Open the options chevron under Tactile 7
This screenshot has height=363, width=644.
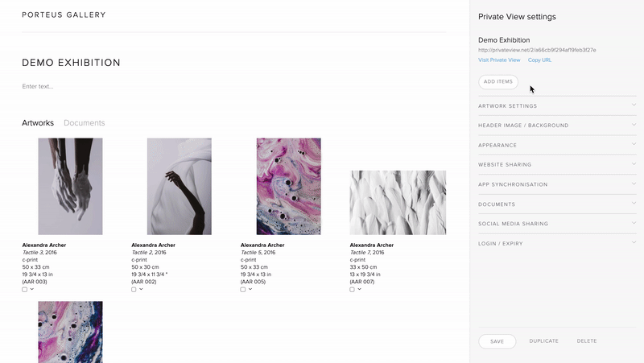[x=360, y=289]
